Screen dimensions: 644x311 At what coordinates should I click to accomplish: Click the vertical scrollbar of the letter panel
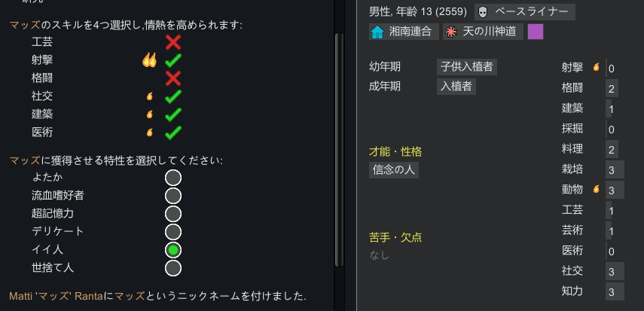(339, 150)
